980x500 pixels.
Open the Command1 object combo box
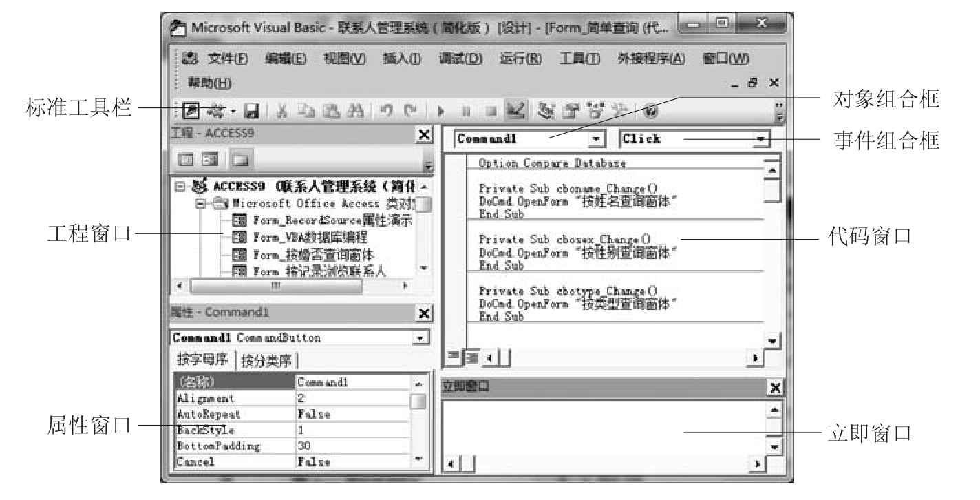coord(597,139)
